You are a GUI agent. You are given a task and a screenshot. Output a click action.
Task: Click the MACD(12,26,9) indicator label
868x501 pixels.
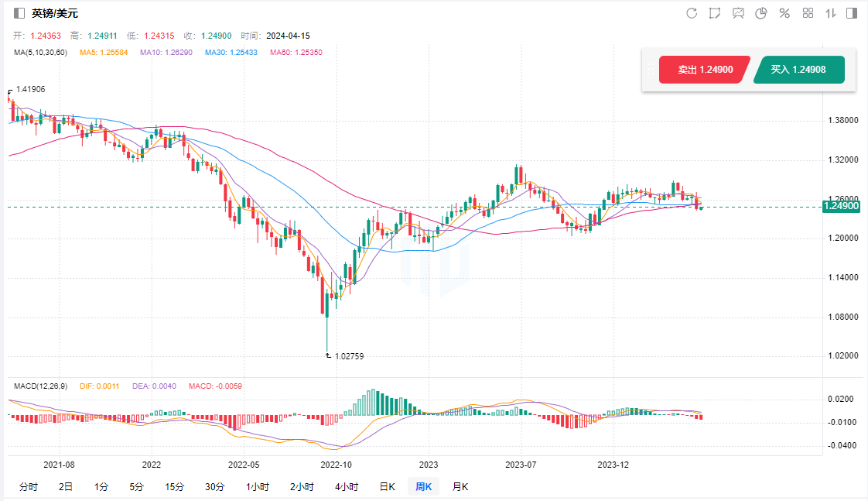[x=42, y=386]
